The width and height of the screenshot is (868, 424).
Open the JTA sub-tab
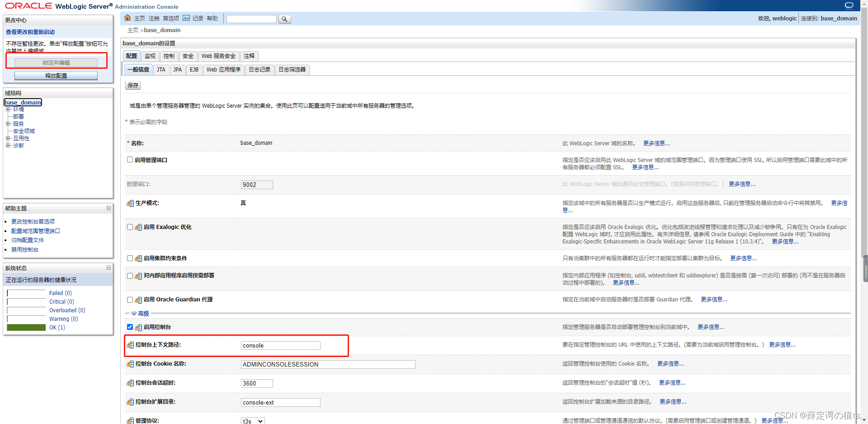tap(161, 70)
